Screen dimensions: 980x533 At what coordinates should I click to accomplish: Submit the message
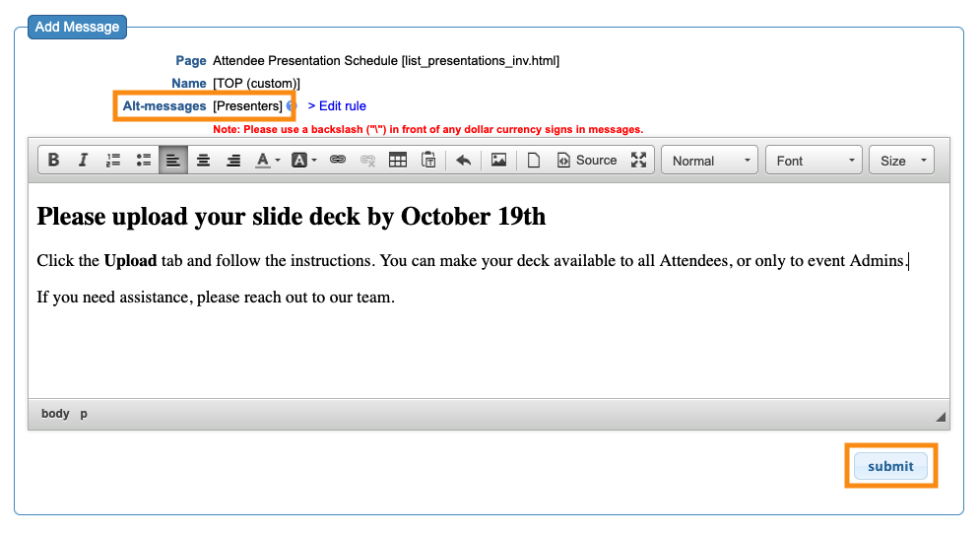(890, 466)
